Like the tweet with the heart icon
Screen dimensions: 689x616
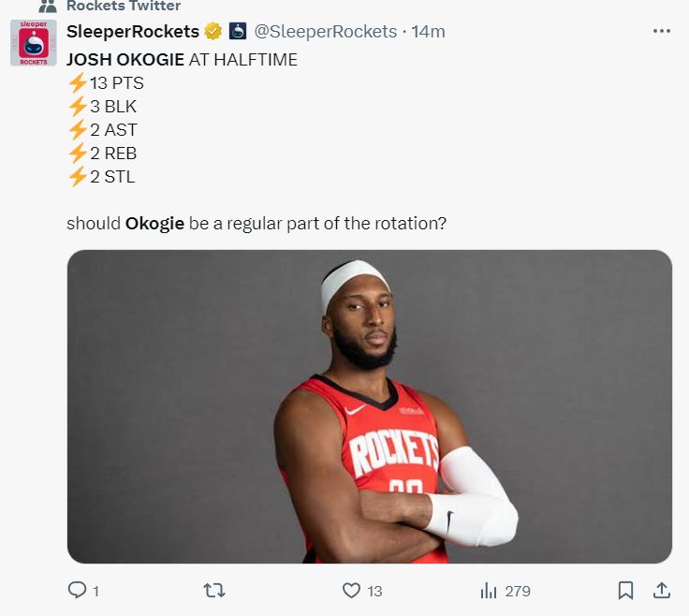point(351,591)
